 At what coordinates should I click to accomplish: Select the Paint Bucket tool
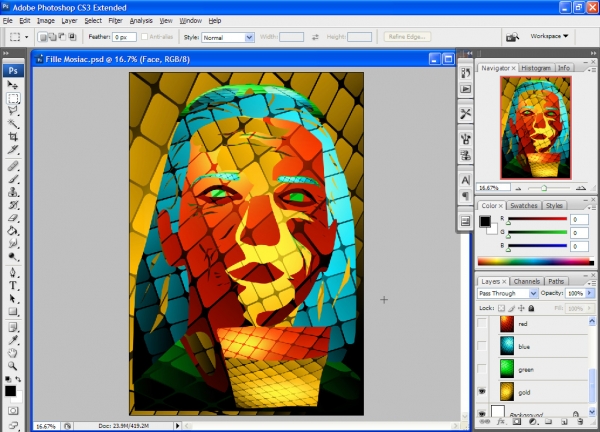(x=13, y=230)
